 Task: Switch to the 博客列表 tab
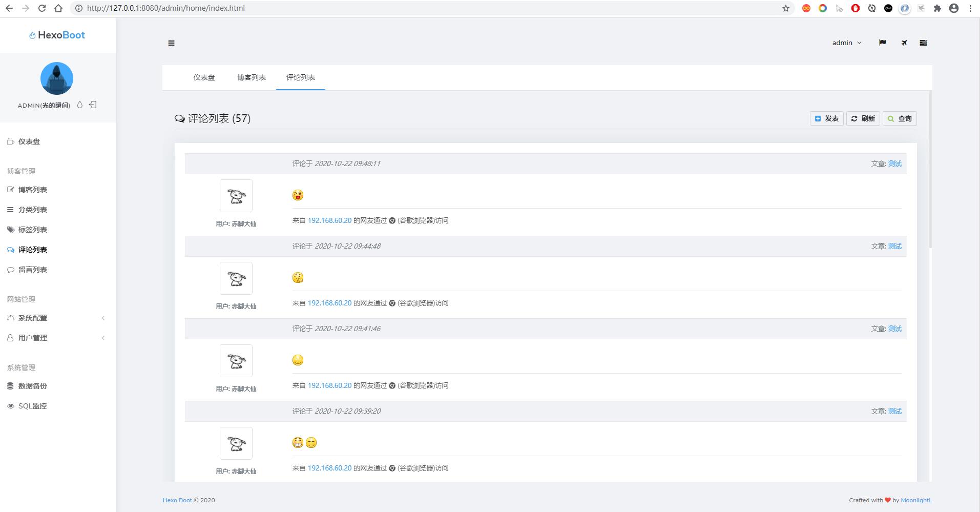click(252, 77)
